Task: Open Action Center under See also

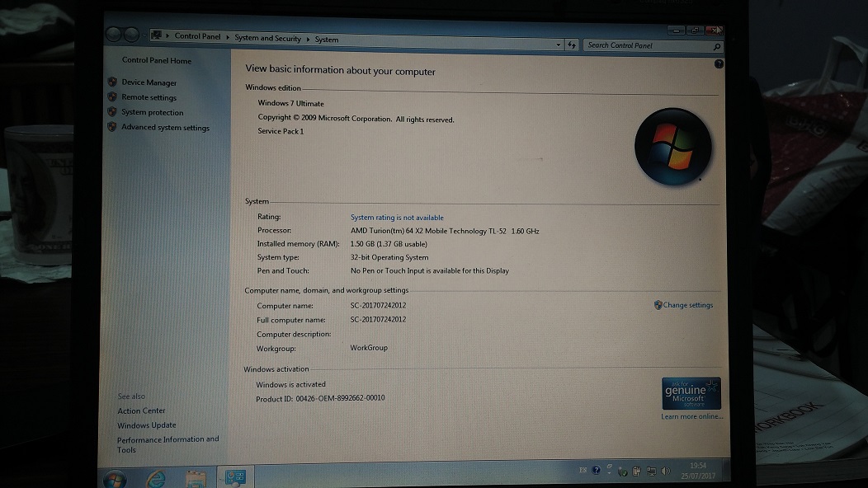Action: [141, 411]
